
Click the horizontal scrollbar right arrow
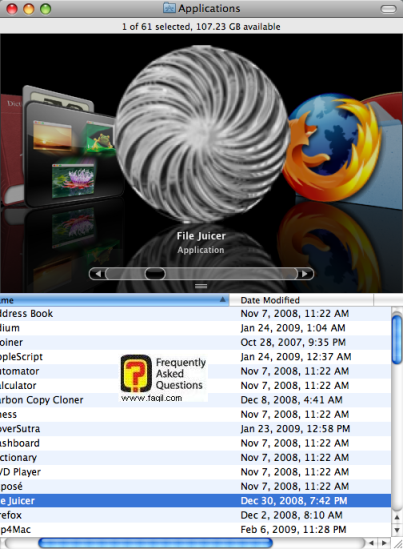[384, 543]
